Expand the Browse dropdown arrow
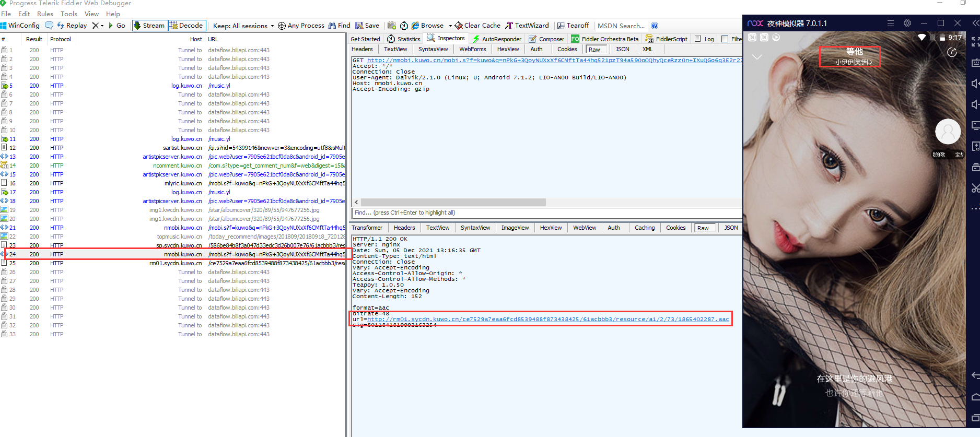Screen dimensions: 980x437 (450, 26)
